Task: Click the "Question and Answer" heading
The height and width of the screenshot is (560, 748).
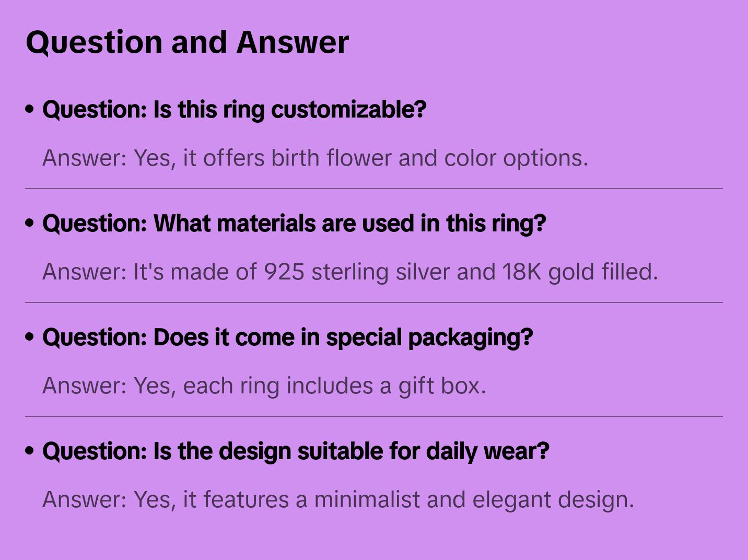Action: coord(187,42)
